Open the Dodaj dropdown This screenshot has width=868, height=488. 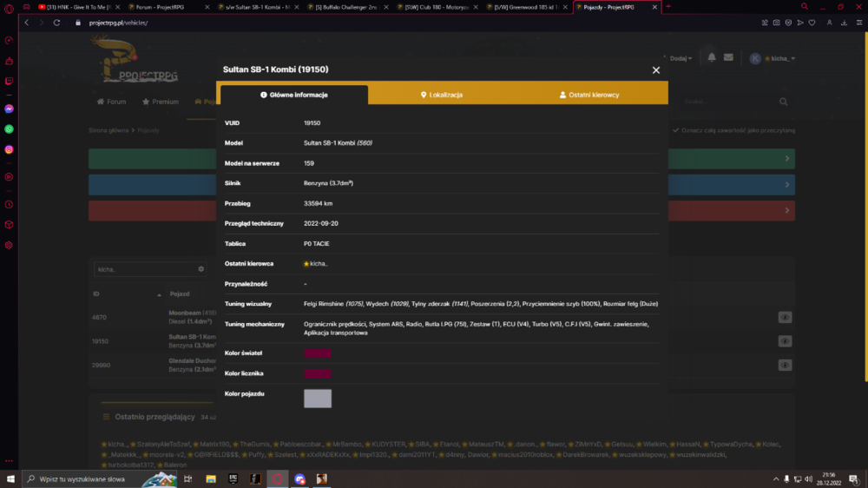(681, 58)
